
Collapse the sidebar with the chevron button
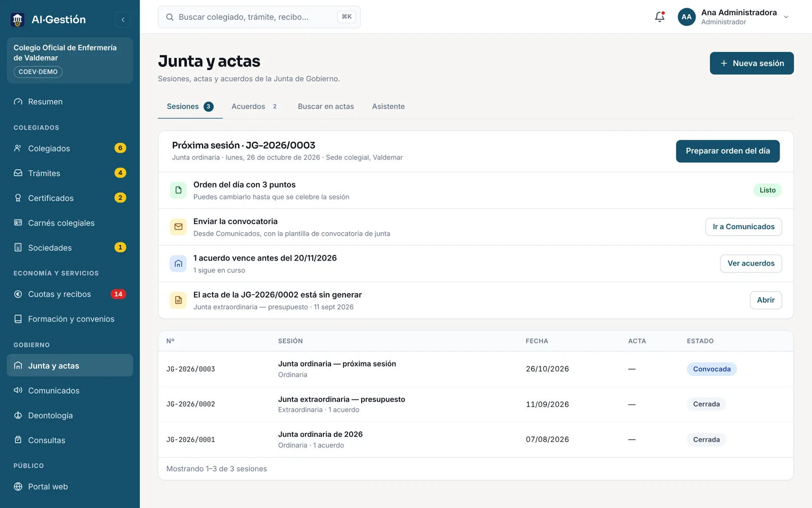point(123,20)
